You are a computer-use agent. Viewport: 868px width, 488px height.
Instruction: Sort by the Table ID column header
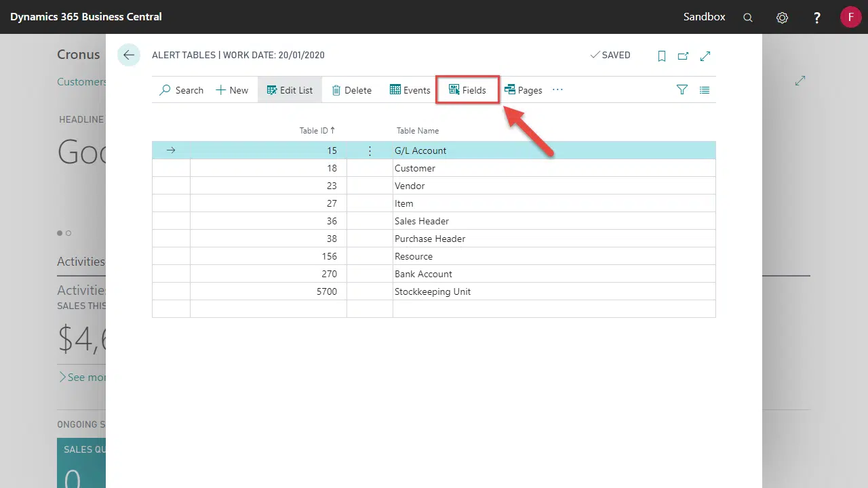pyautogui.click(x=317, y=131)
